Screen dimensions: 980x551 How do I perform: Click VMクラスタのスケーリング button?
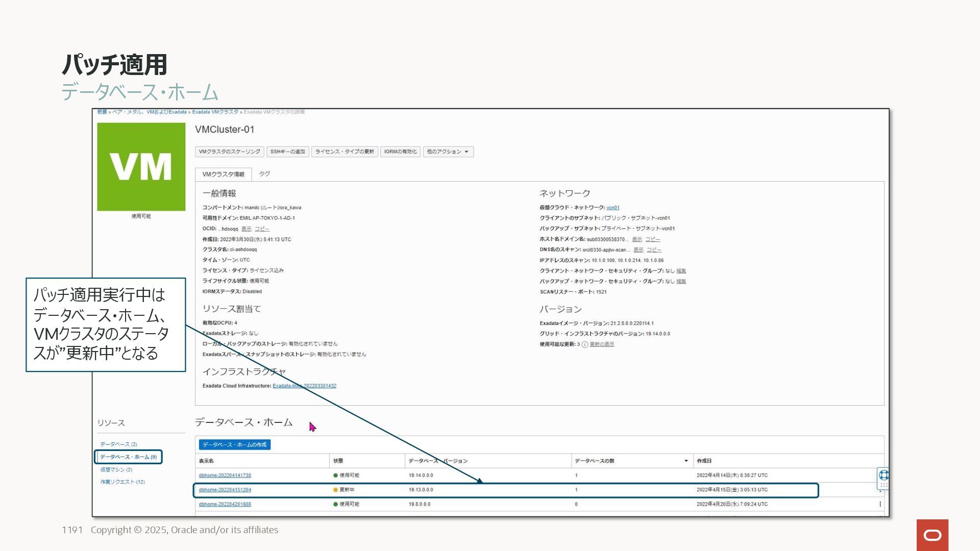[x=229, y=152]
